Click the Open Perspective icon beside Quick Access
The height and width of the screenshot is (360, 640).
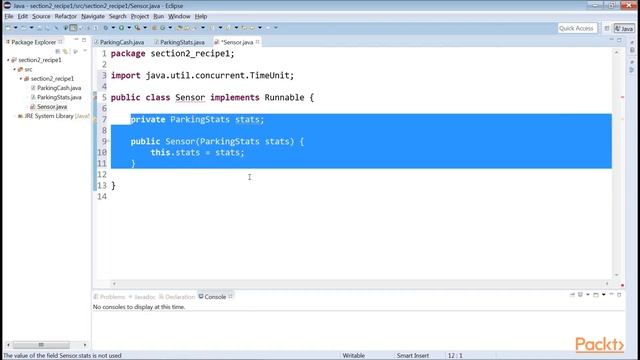(x=607, y=28)
